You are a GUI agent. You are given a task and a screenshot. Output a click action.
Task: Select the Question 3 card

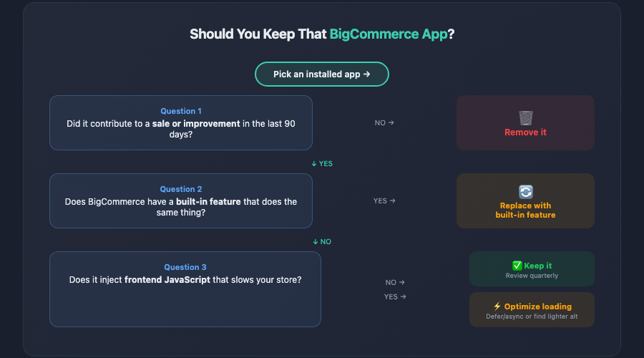coord(185,289)
